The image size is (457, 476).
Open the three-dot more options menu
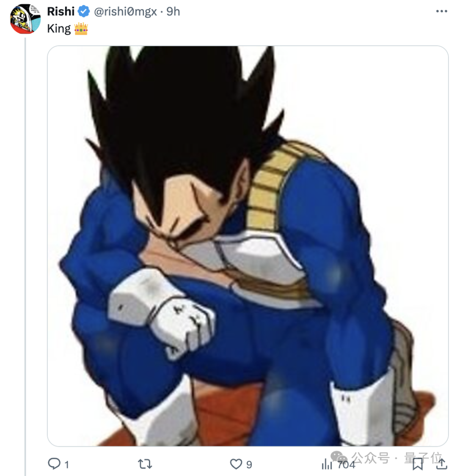coord(441,11)
